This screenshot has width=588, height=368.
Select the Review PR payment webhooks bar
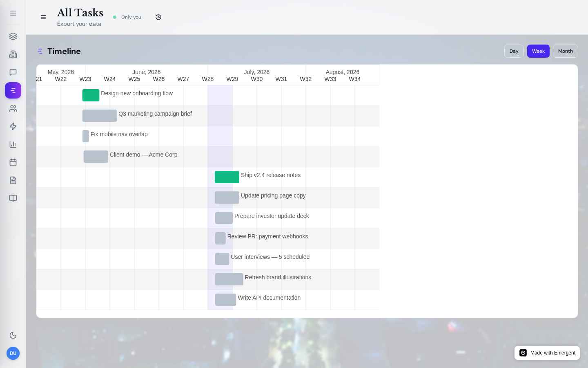coord(220,238)
